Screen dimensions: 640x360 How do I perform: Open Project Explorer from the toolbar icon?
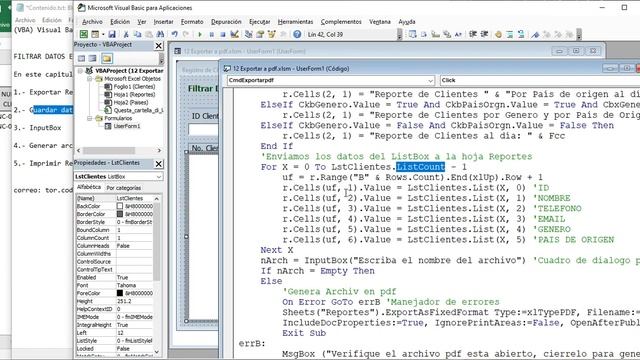(249, 35)
